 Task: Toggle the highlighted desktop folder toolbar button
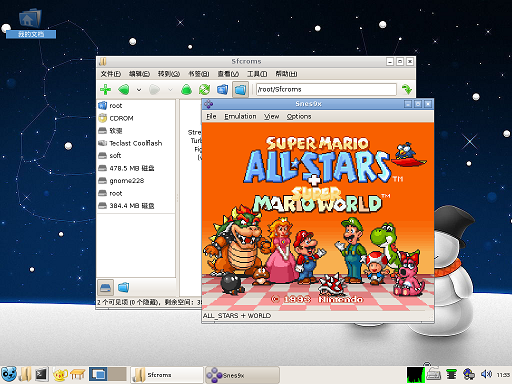click(x=240, y=89)
